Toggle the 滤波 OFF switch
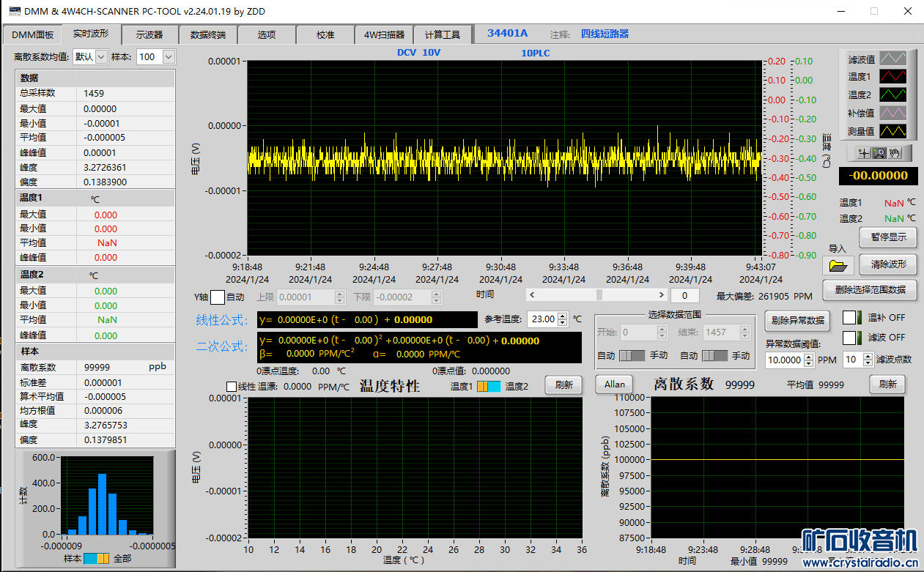 tap(852, 338)
